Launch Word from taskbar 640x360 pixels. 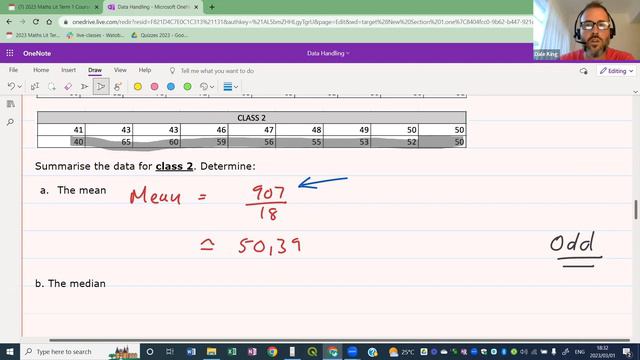click(191, 351)
